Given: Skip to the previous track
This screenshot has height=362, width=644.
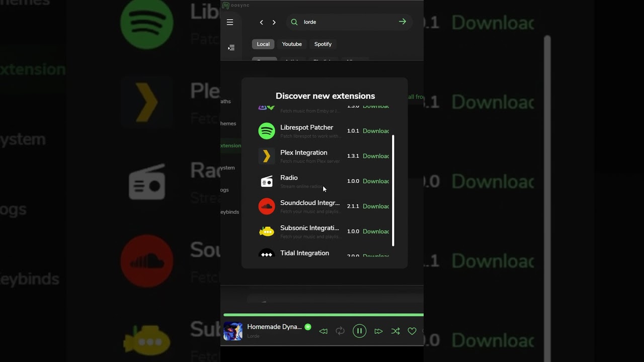Looking at the screenshot, I should coord(324,331).
